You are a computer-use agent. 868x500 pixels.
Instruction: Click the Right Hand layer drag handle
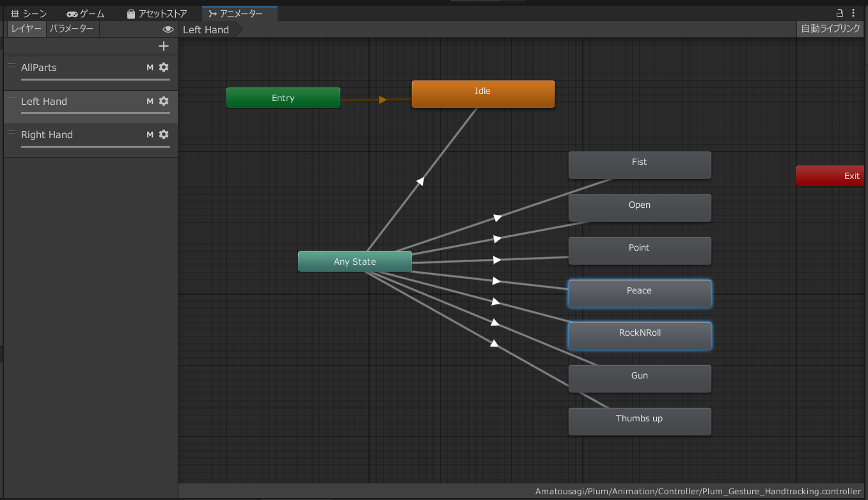pos(12,132)
